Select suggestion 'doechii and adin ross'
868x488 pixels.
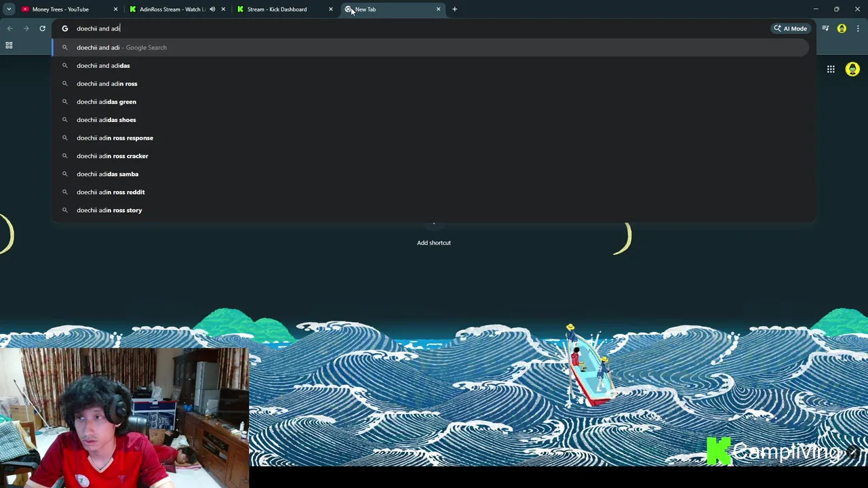tap(431, 83)
